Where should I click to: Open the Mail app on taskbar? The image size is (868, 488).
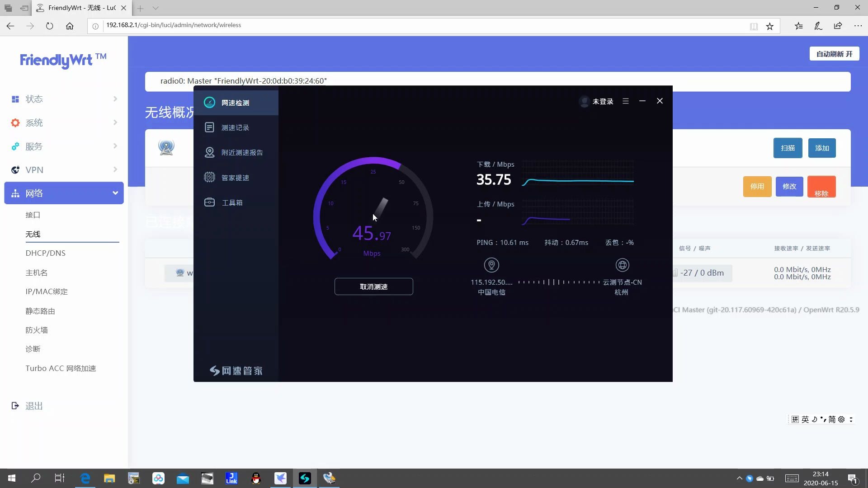(x=183, y=478)
